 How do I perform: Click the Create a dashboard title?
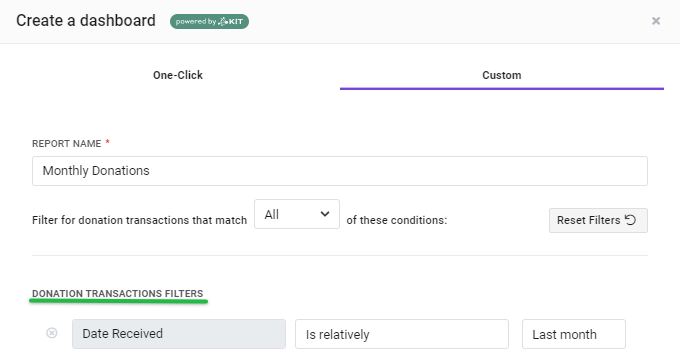(x=86, y=21)
